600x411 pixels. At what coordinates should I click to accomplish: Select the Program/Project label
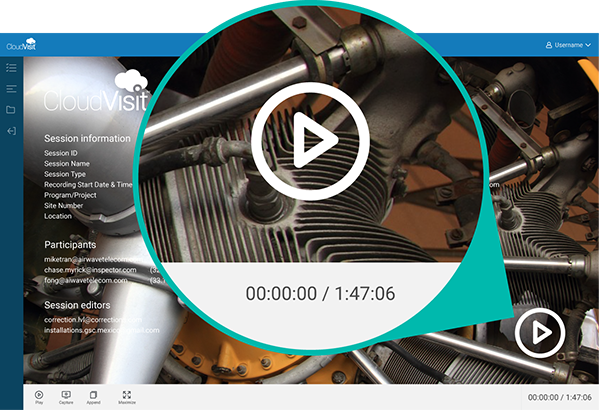(x=70, y=195)
